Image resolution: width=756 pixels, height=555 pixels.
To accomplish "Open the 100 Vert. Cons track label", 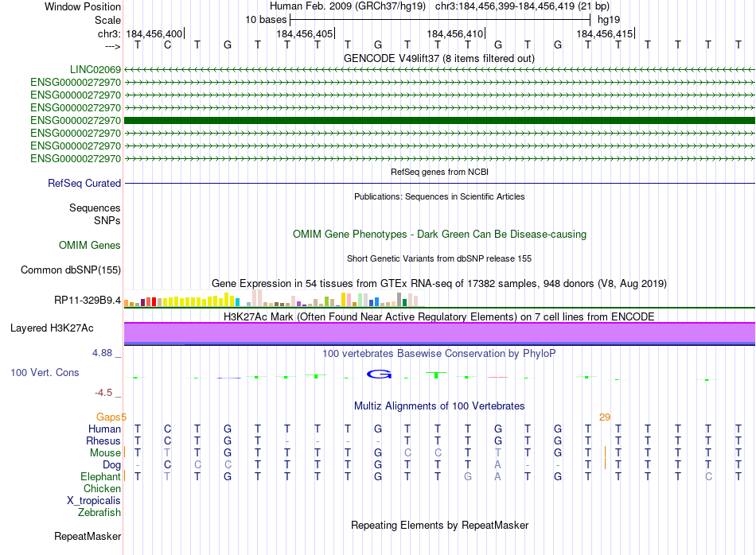I will pos(45,372).
